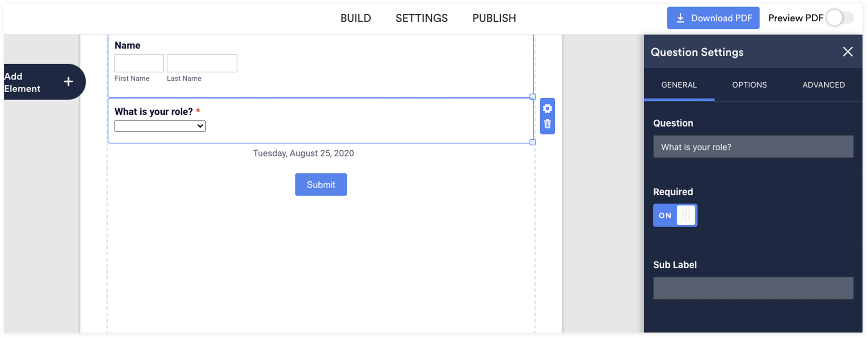Viewport: 868px width, 338px height.
Task: Open question settings gear icon
Action: pos(547,109)
